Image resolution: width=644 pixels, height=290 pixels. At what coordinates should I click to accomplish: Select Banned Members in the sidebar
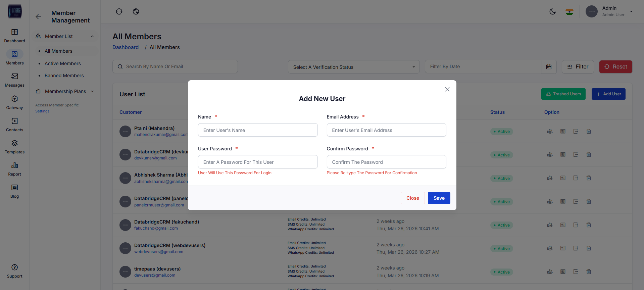click(64, 76)
